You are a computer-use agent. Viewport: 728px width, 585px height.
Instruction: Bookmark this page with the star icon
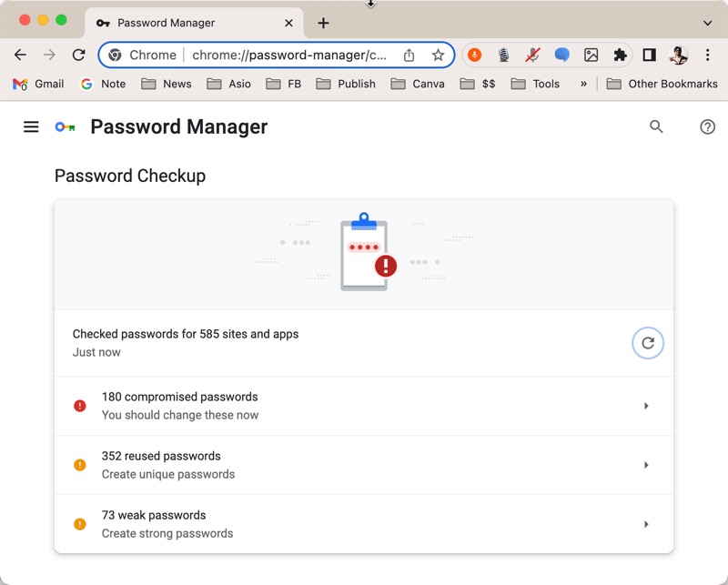[438, 55]
